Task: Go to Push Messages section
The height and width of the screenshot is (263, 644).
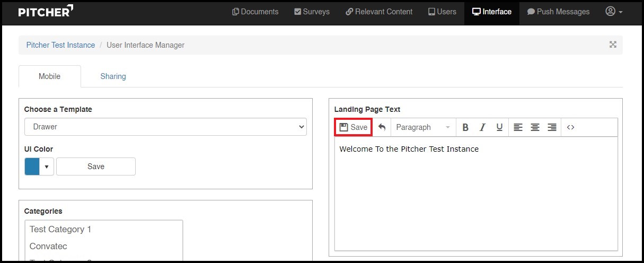Action: click(x=558, y=12)
